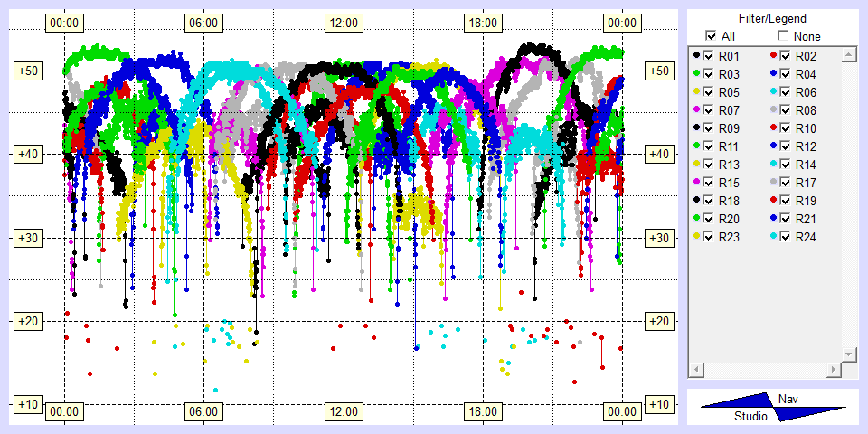Click the bottom 06:00 time axis label

point(203,411)
